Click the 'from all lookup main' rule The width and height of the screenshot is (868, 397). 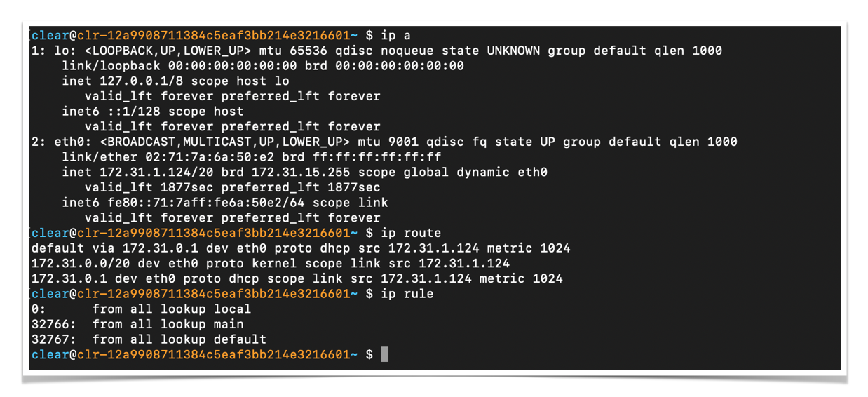(168, 324)
